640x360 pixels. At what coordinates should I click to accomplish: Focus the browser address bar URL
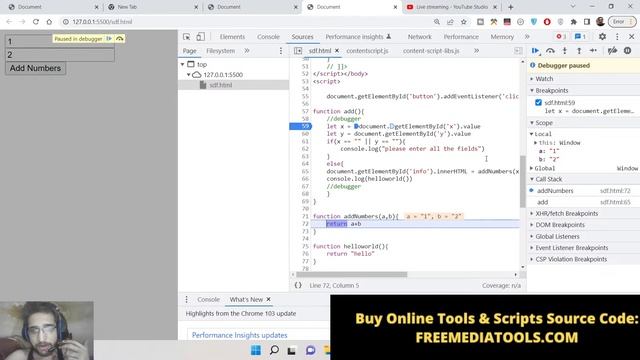click(102, 22)
